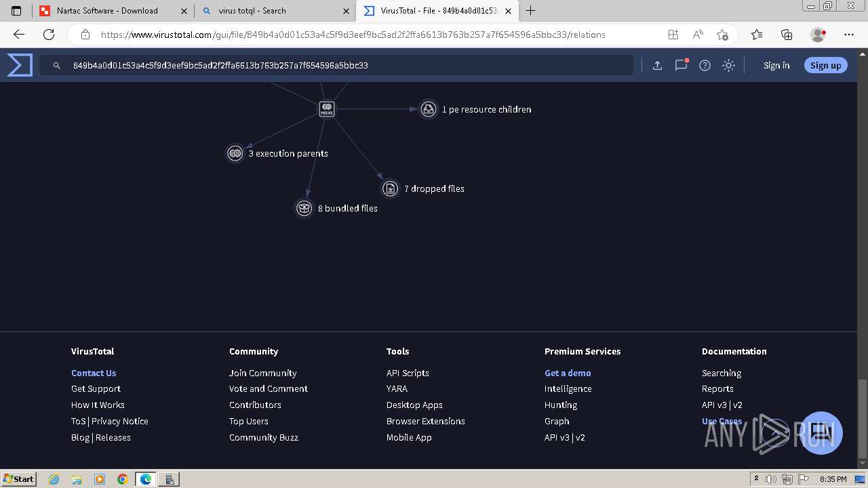This screenshot has height=488, width=868.
Task: Click '7 dropped files' label
Action: (434, 188)
